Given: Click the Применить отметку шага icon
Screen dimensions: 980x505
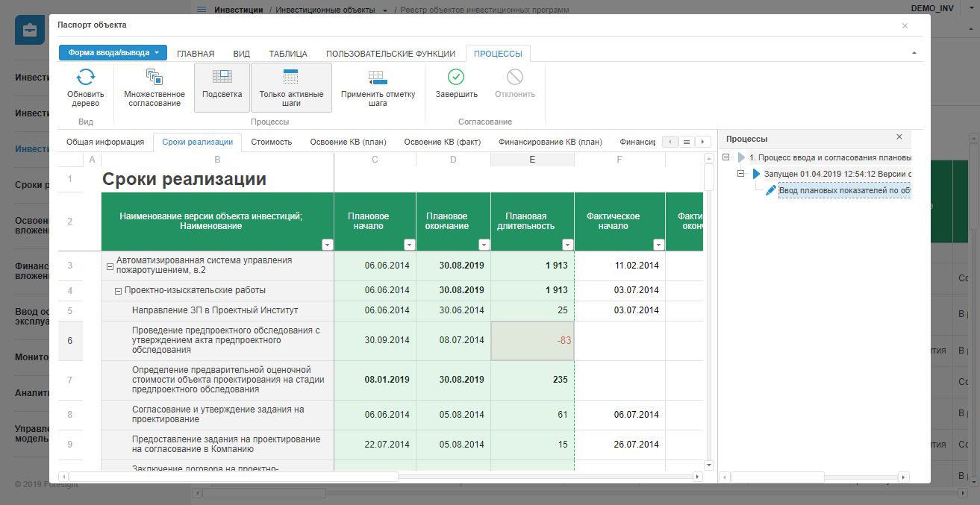Looking at the screenshot, I should pyautogui.click(x=378, y=77).
